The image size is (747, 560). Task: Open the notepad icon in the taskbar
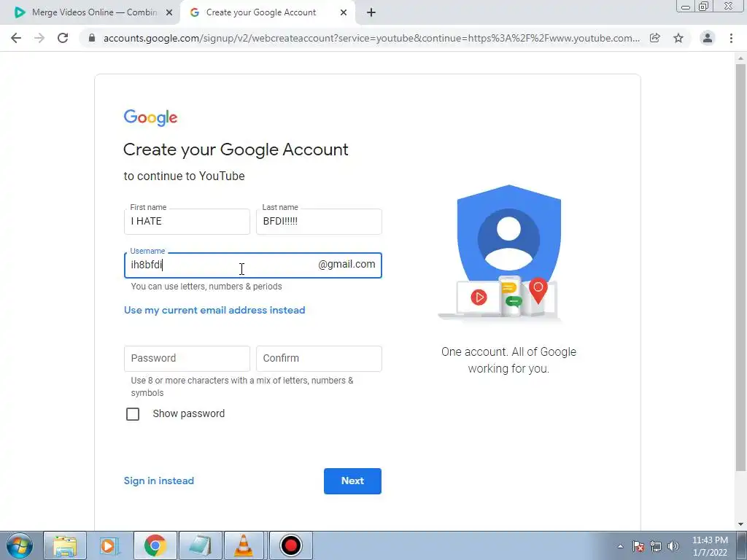pos(201,545)
